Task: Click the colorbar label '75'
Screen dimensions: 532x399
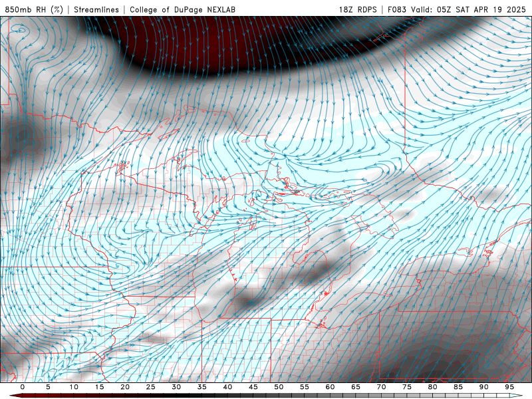Action: pos(407,387)
